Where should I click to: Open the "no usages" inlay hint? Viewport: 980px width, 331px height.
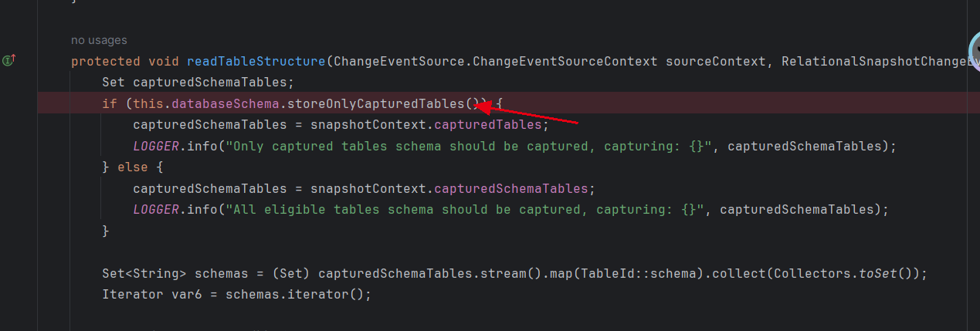click(99, 40)
